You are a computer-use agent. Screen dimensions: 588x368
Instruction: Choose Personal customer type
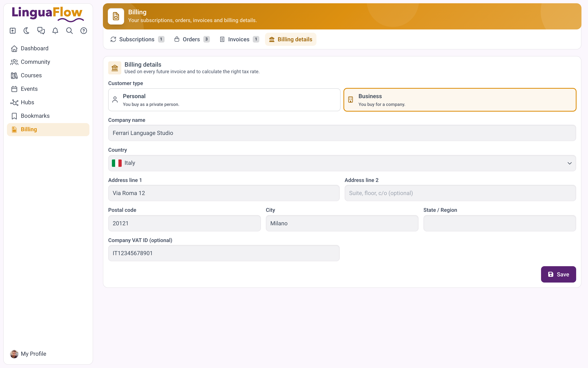[224, 100]
